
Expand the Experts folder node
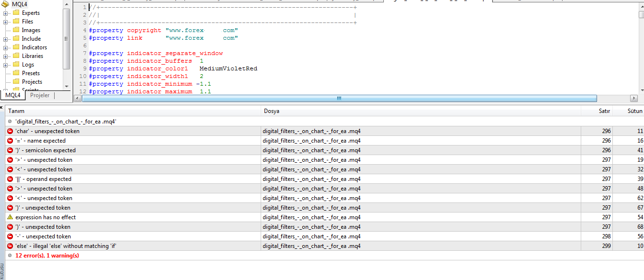point(6,13)
